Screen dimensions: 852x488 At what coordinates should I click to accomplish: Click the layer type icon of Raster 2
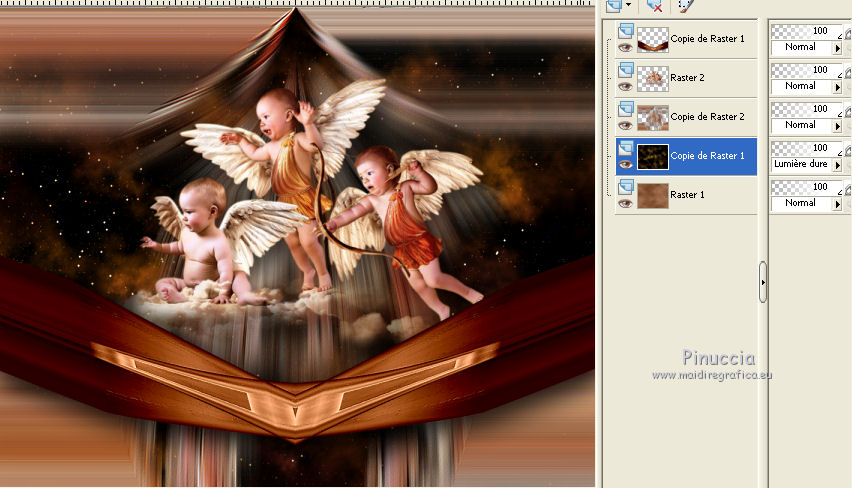[626, 69]
